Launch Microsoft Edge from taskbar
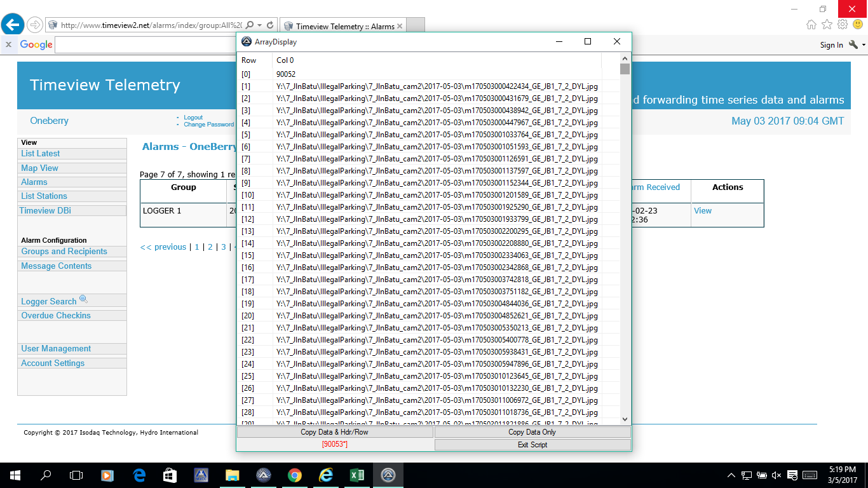The height and width of the screenshot is (488, 868). 139,475
